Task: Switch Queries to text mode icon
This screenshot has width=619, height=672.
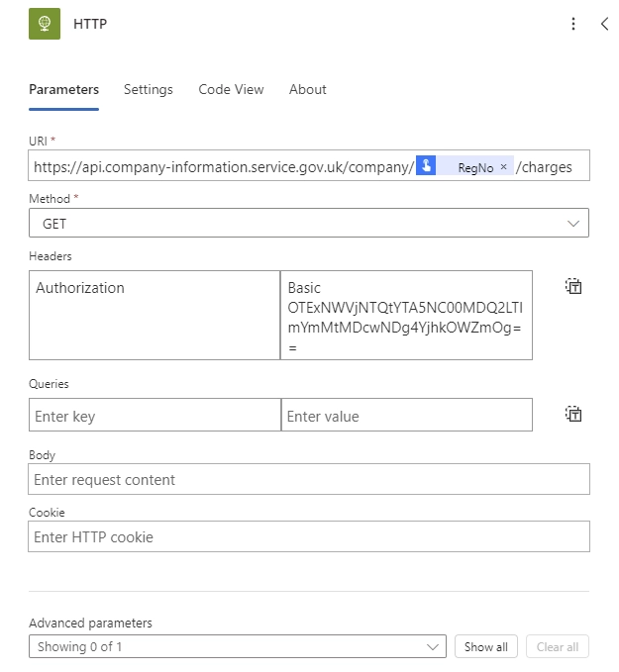Action: [x=573, y=414]
